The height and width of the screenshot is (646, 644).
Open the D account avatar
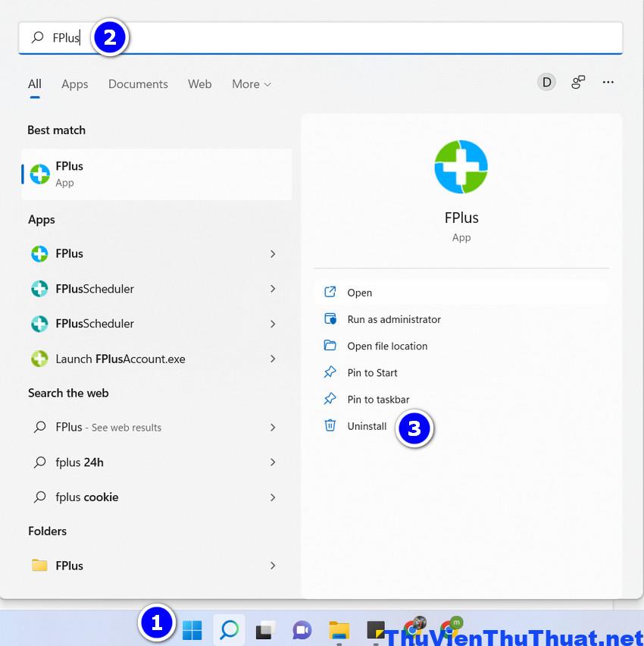coord(546,83)
